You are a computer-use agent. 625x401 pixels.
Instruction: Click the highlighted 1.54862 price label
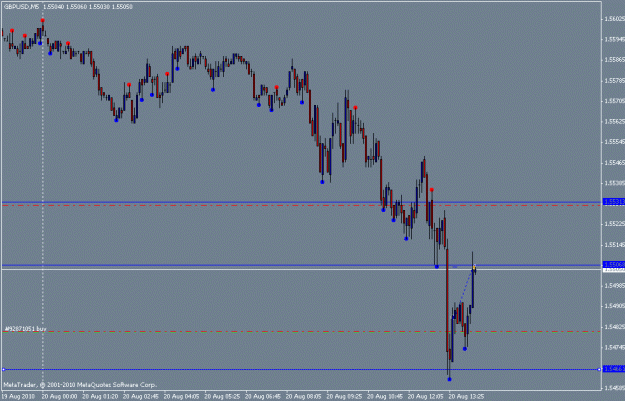[x=614, y=369]
